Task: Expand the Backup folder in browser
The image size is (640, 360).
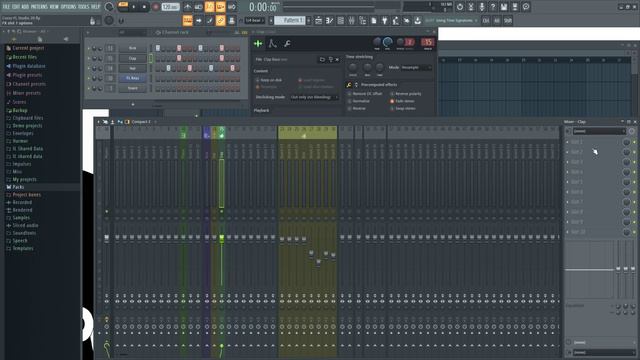Action: click(x=20, y=110)
